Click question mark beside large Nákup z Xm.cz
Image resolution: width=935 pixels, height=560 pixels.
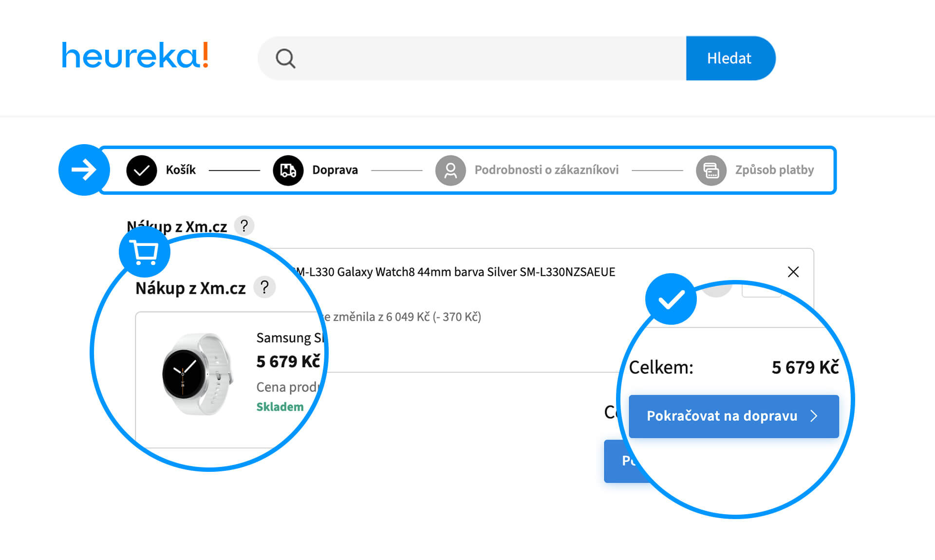(264, 287)
